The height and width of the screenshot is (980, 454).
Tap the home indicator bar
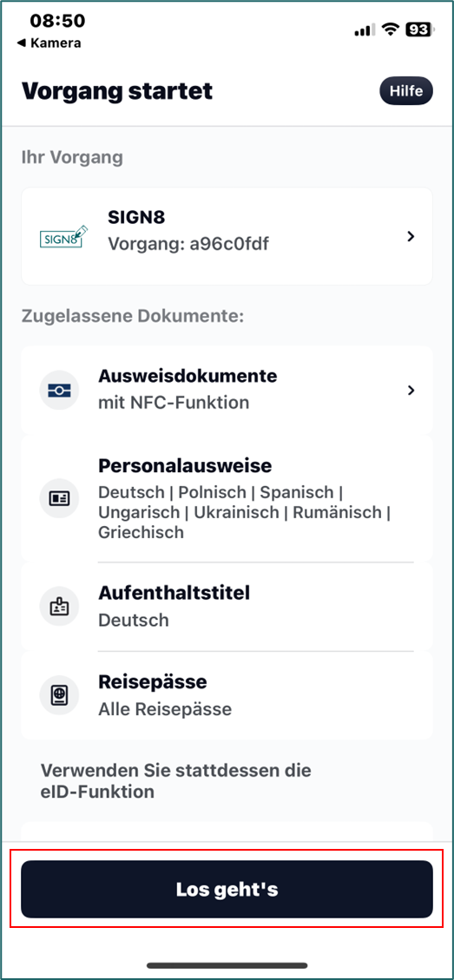[227, 965]
